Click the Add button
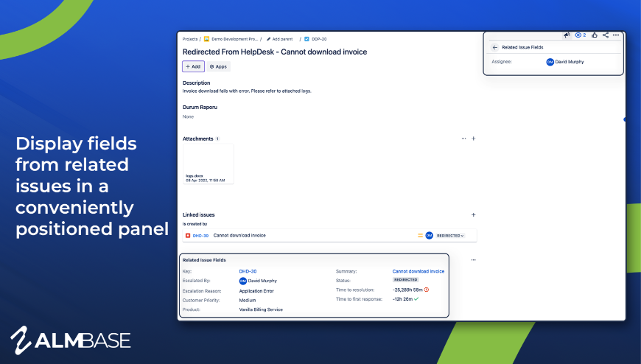 coord(193,66)
